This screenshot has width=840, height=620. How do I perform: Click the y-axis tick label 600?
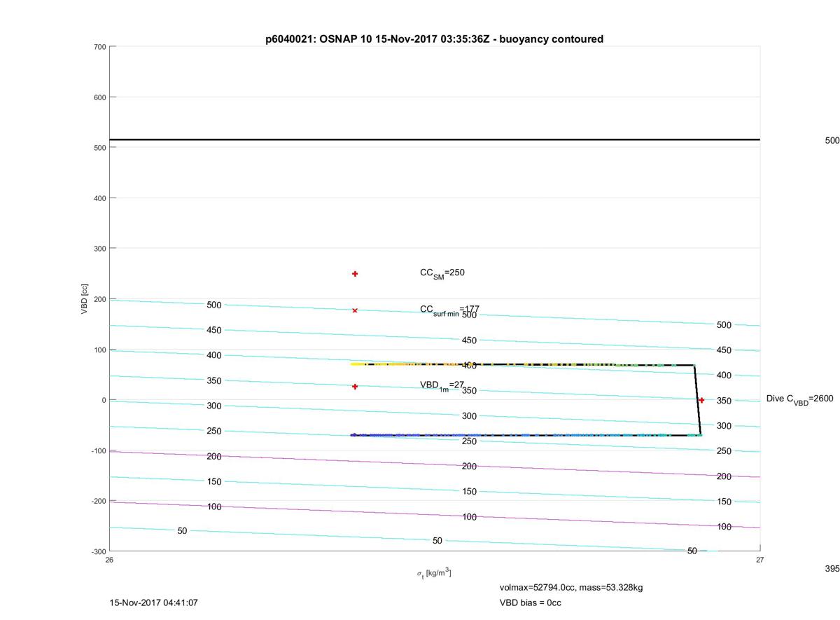(99, 97)
